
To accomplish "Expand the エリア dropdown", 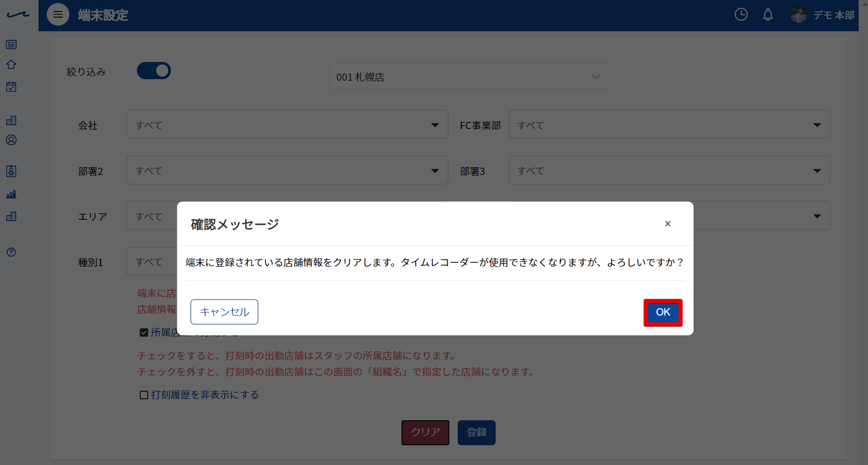I will click(152, 216).
